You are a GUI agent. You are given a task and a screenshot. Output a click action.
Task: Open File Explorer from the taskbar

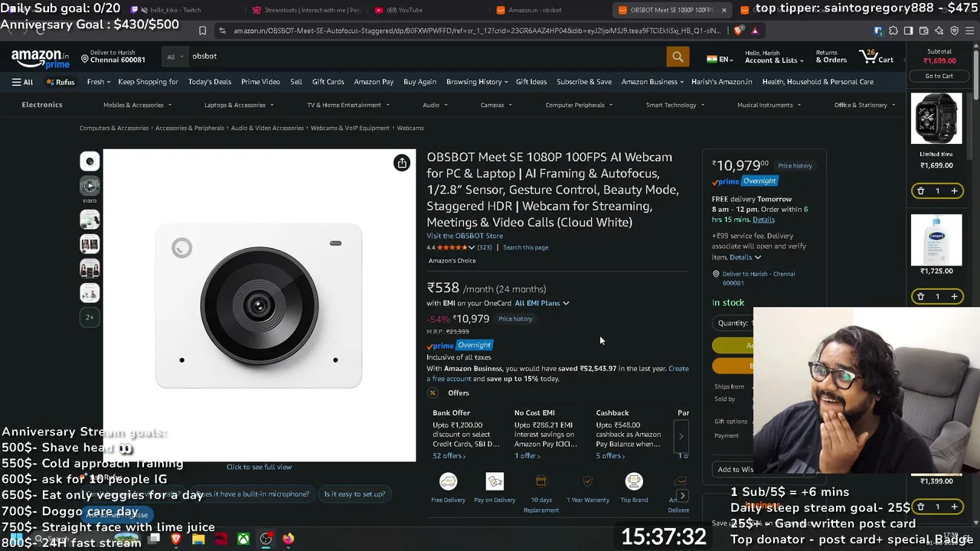tap(198, 539)
